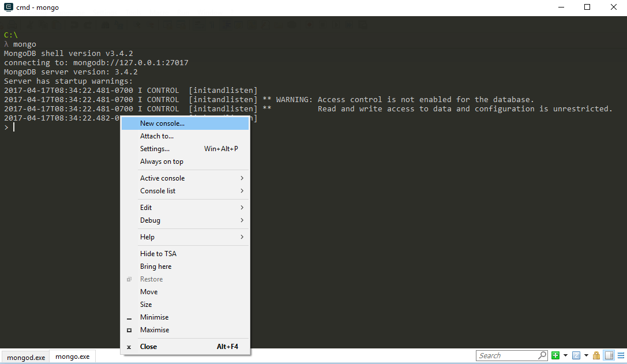Click 'Server has startup warnings:' line
This screenshot has height=364, width=627.
(x=69, y=81)
